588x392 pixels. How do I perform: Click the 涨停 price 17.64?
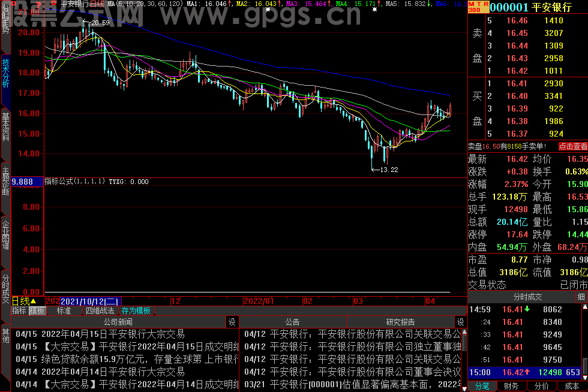(x=517, y=234)
